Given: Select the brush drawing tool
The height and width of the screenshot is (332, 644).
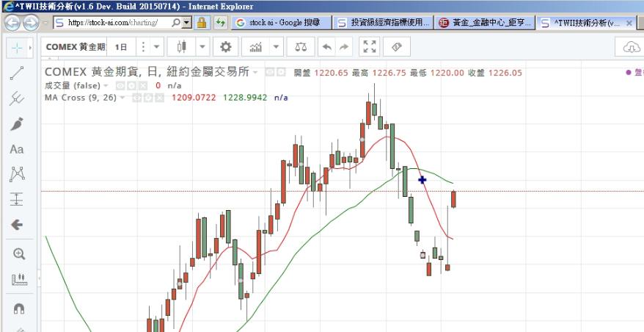Looking at the screenshot, I should 16,124.
